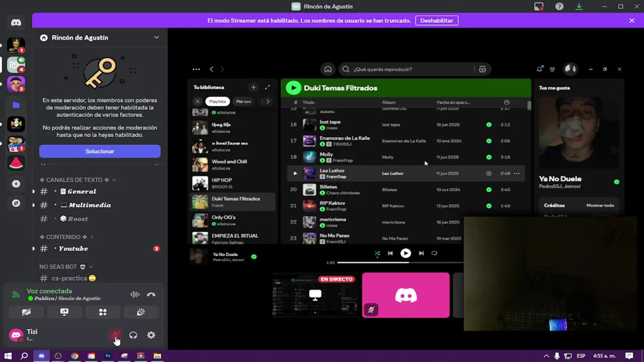
Task: Open the watermelon server icon
Action: click(16, 163)
